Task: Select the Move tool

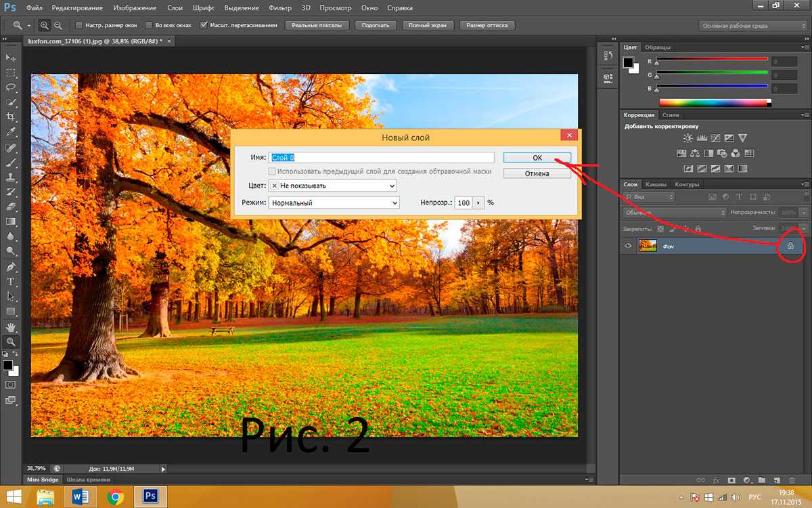Action: coord(11,58)
